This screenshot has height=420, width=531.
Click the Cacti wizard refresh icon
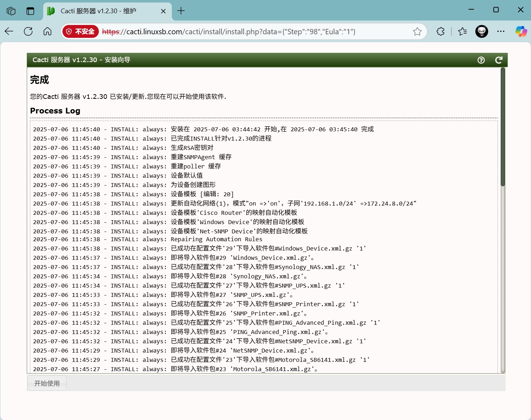(499, 60)
